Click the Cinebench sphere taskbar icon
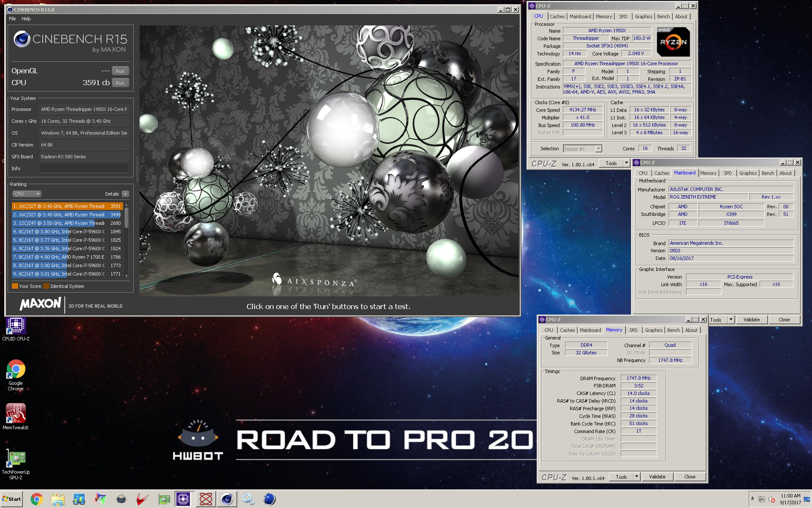812x508 pixels. 227,500
